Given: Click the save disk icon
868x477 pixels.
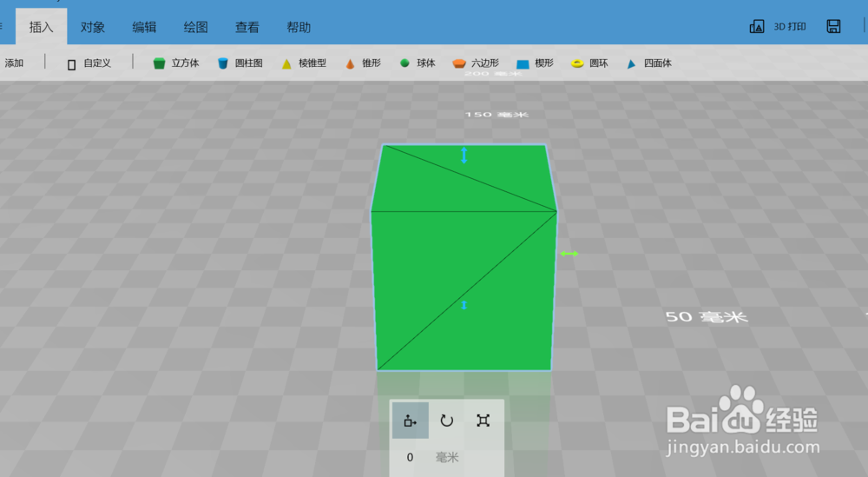Looking at the screenshot, I should 833,26.
